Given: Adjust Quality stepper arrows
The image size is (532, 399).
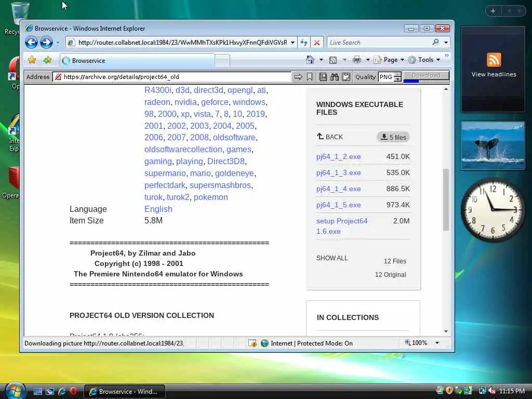Looking at the screenshot, I should [397, 77].
